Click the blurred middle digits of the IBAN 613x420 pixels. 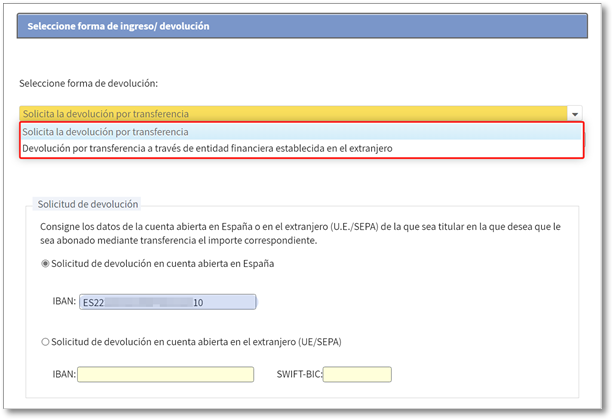(150, 301)
